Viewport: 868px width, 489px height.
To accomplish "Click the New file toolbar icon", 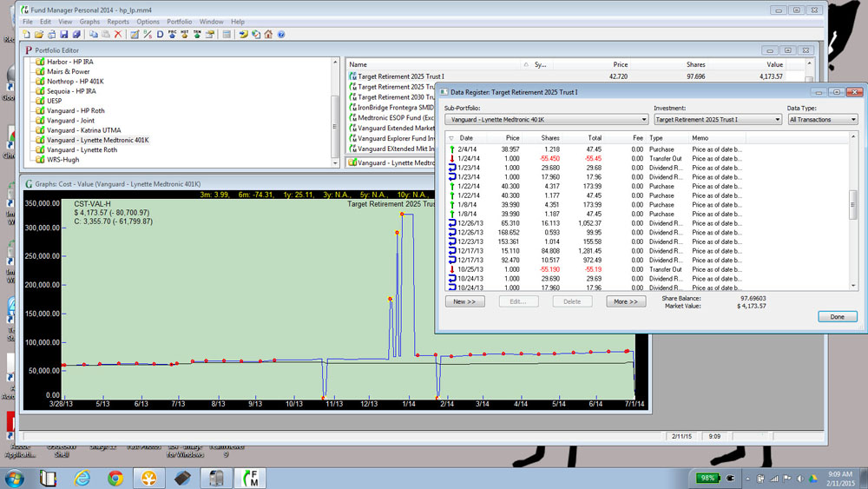I will click(27, 35).
